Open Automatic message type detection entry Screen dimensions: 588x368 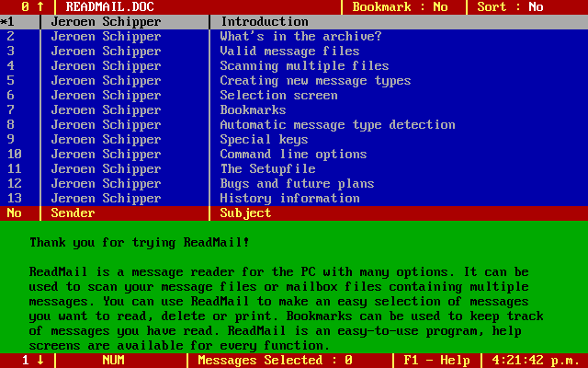click(337, 125)
